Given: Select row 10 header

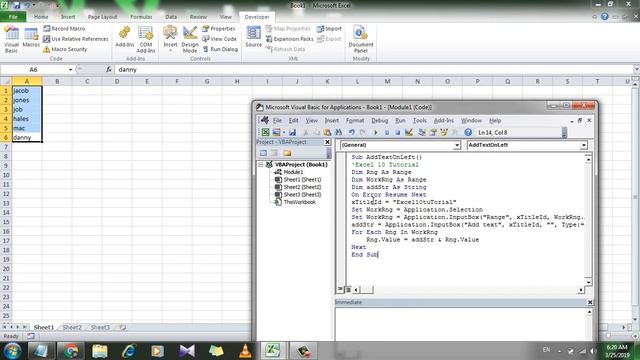Looking at the screenshot, I should pyautogui.click(x=6, y=175).
